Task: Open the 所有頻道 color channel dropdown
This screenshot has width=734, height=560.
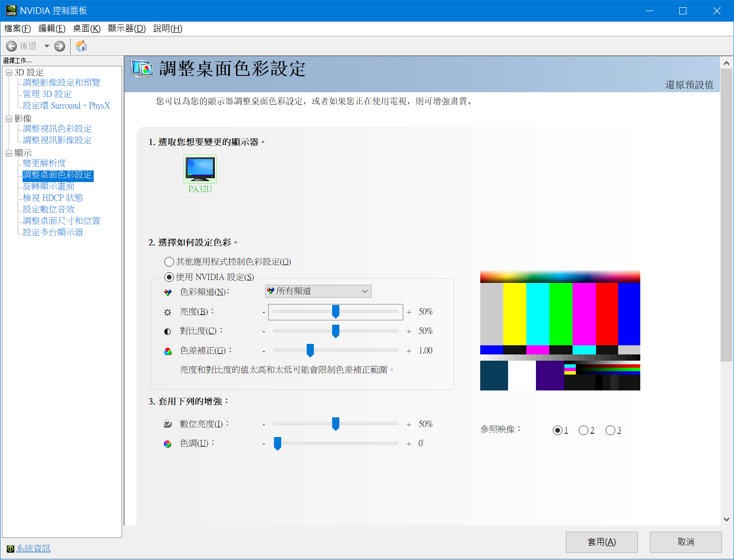Action: 318,291
